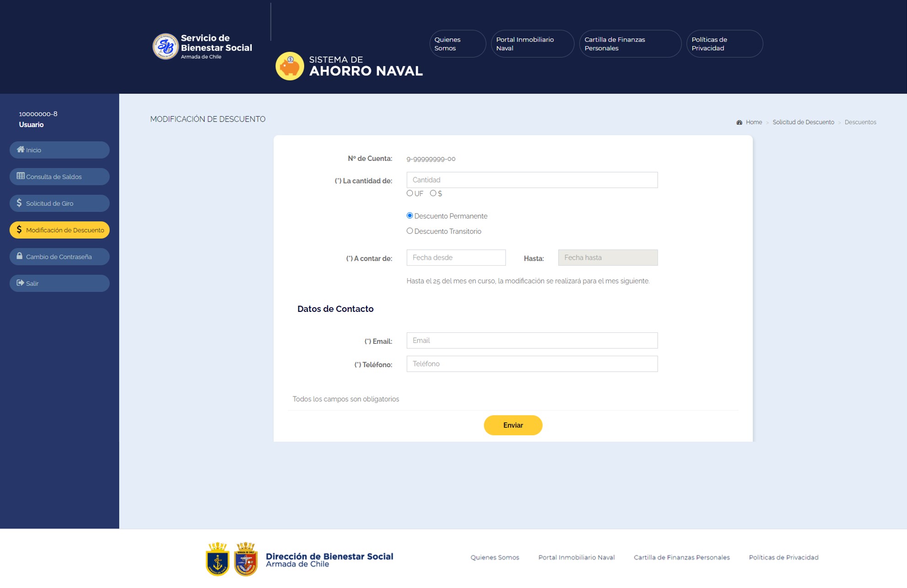Select the UF currency radio option

410,193
